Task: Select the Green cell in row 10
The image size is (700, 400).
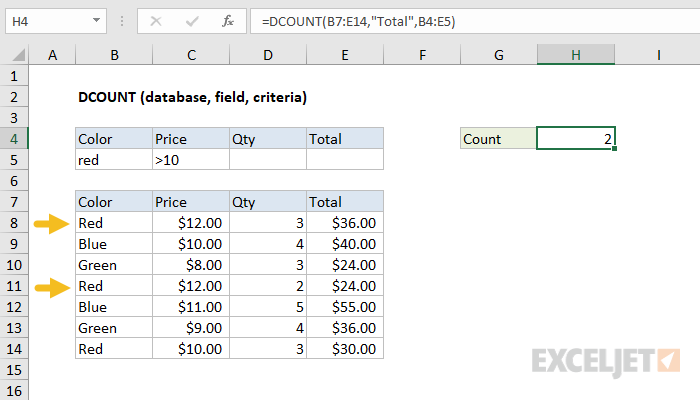Action: click(x=114, y=265)
